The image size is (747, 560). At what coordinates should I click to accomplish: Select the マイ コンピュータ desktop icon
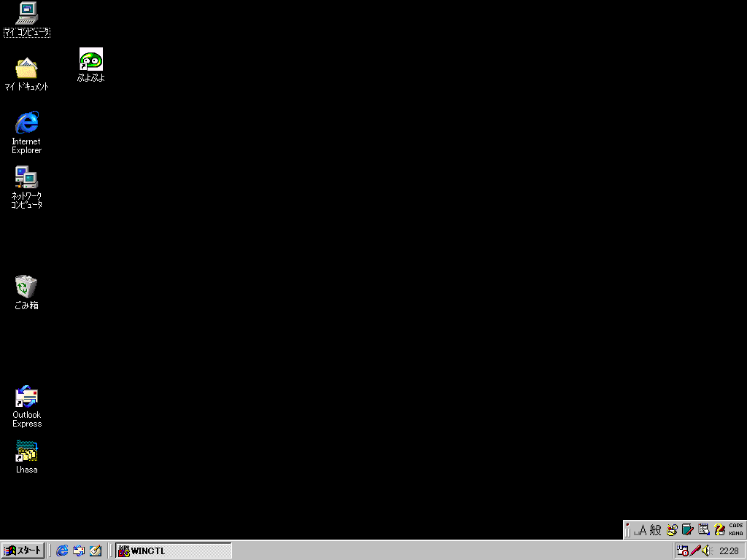tap(27, 20)
